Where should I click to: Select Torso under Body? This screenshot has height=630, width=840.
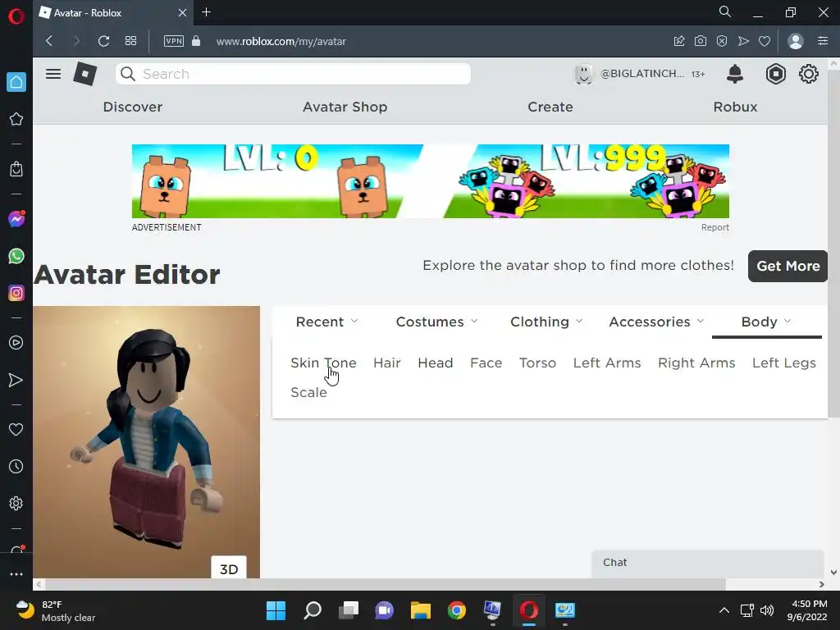click(537, 363)
